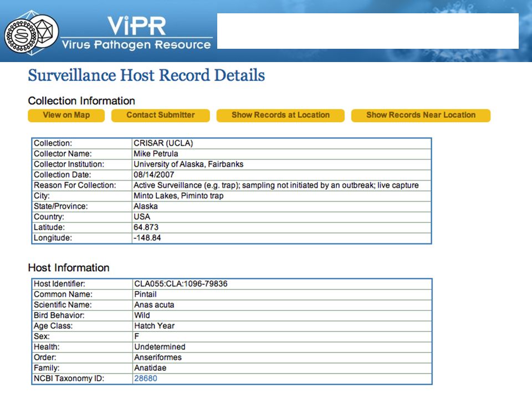
Task: Click the Contact Submitter button
Action: click(x=161, y=115)
